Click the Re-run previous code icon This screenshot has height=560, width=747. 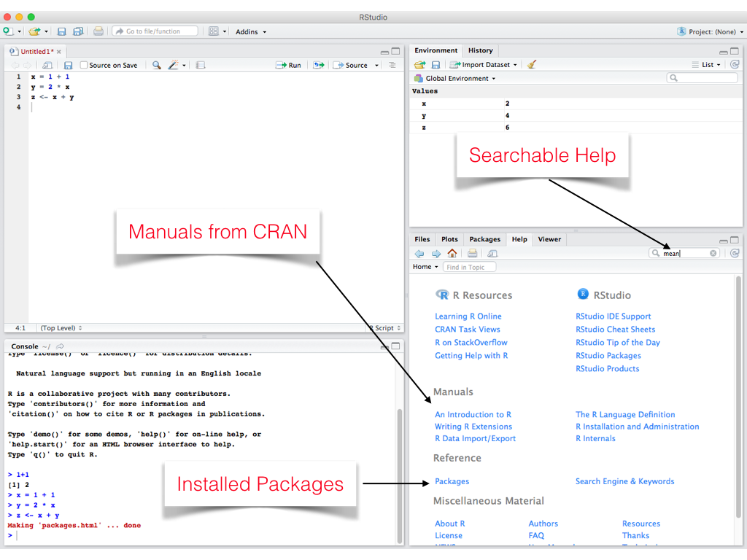[319, 65]
